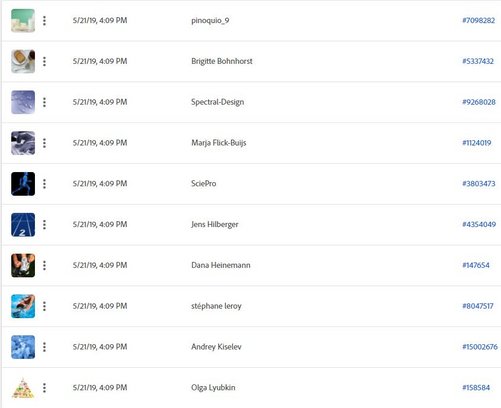Select the food pyramid thumbnail
Image resolution: width=501 pixels, height=408 pixels.
(23, 388)
